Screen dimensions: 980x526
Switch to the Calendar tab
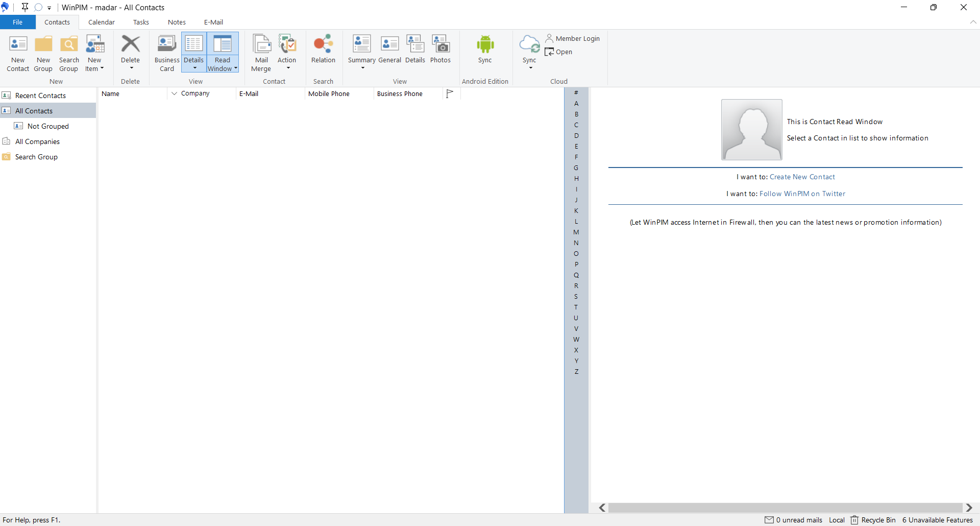(x=102, y=22)
